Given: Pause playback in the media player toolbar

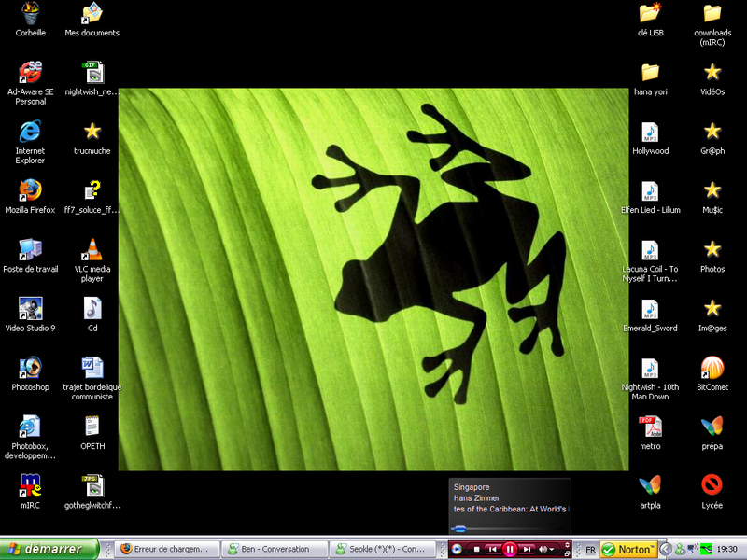Looking at the screenshot, I should pos(510,550).
